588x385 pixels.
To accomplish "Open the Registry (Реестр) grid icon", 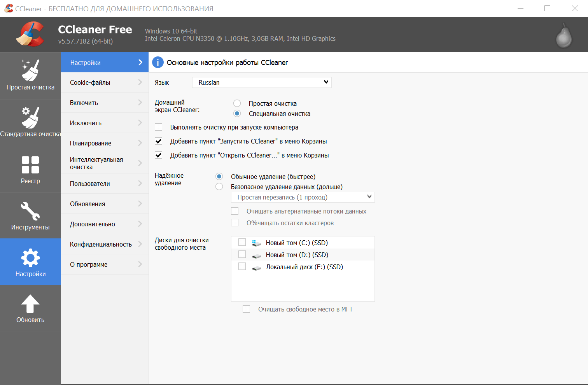I will (30, 165).
